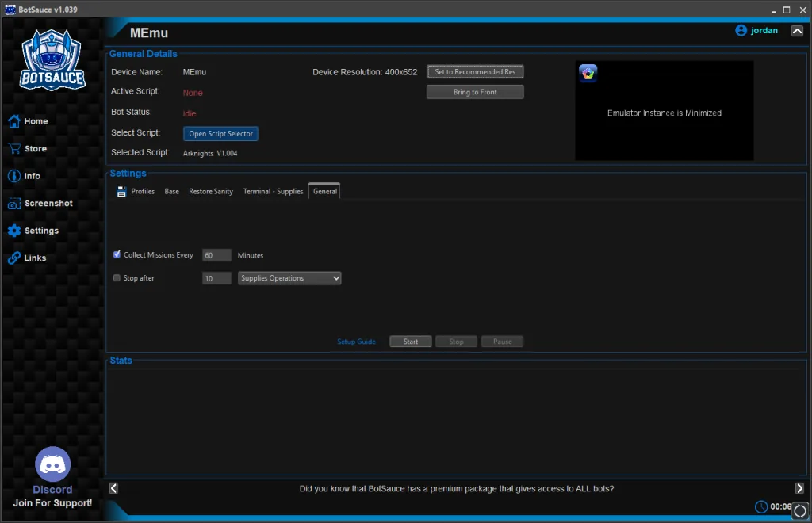Click the Discord support icon

[x=52, y=464]
